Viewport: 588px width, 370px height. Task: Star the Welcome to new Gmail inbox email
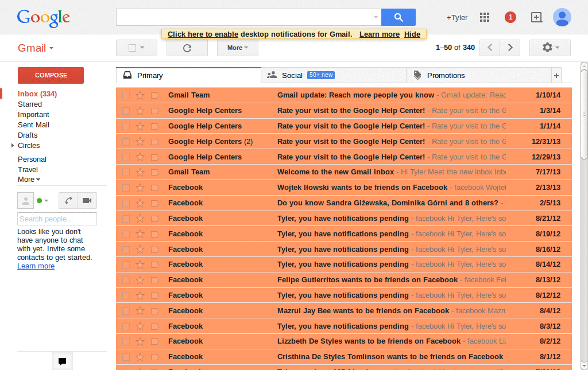[x=140, y=172]
